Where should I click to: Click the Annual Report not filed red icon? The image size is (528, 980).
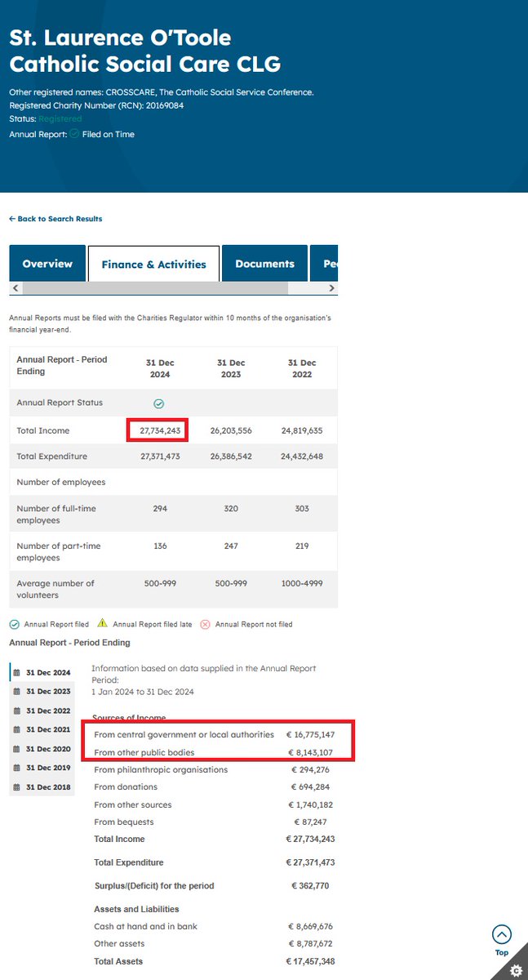pyautogui.click(x=205, y=624)
